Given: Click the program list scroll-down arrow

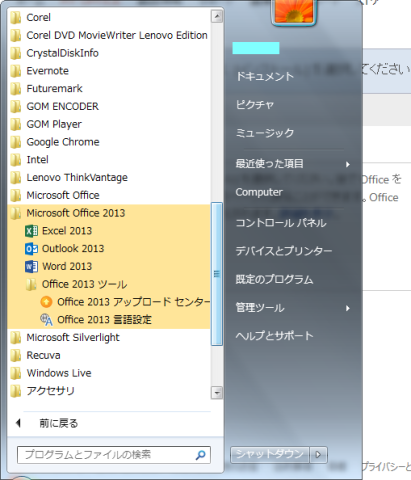Looking at the screenshot, I should [217, 393].
